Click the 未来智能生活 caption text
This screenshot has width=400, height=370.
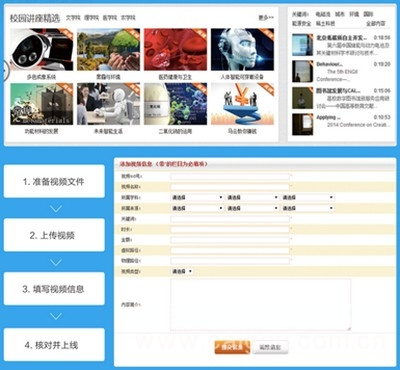pos(108,131)
